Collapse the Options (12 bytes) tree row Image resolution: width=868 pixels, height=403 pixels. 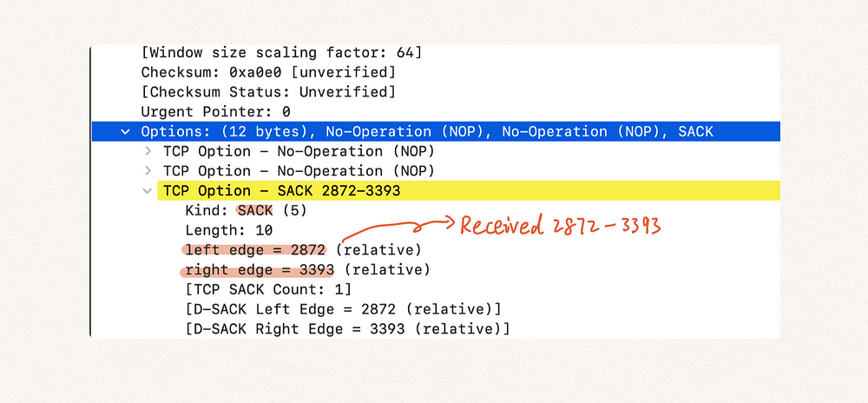[126, 132]
